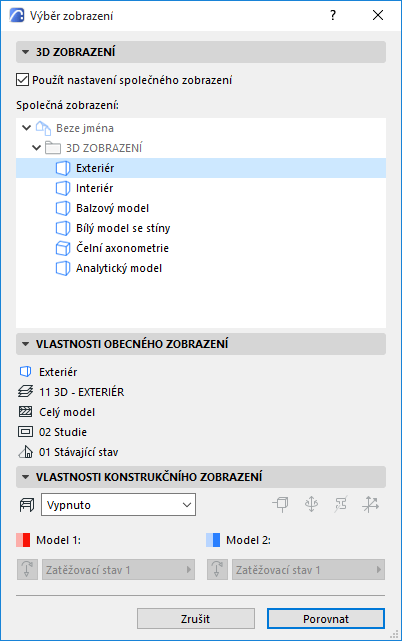
Task: Click the third structural section display icon
Action: (x=341, y=504)
